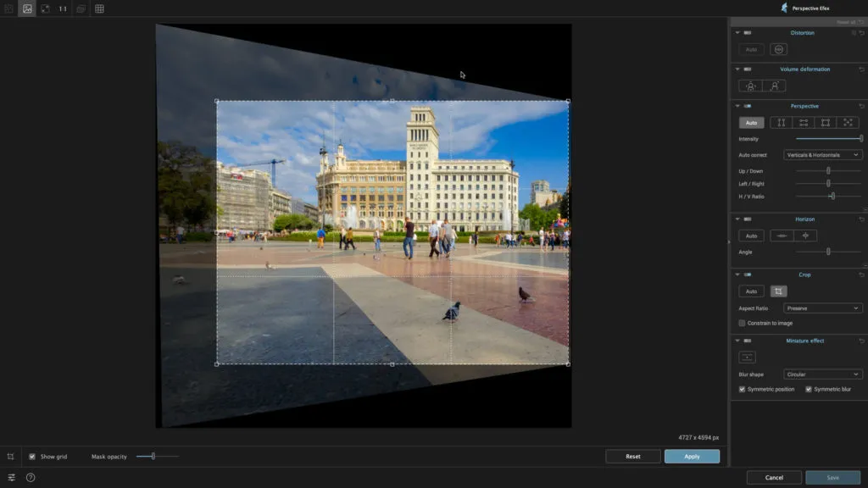The height and width of the screenshot is (488, 868).
Task: Select the force vertical parallels tool
Action: tap(781, 122)
